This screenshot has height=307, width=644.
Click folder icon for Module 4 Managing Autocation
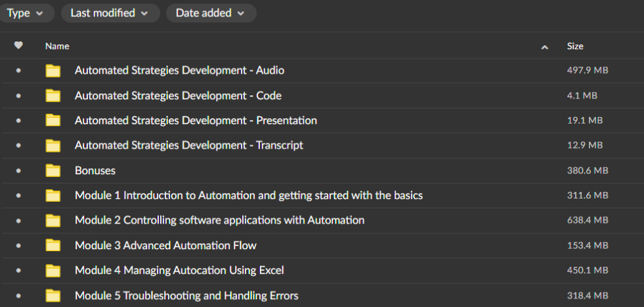point(53,271)
